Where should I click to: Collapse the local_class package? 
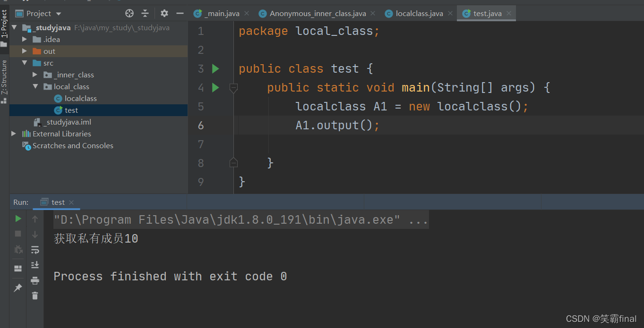point(35,86)
